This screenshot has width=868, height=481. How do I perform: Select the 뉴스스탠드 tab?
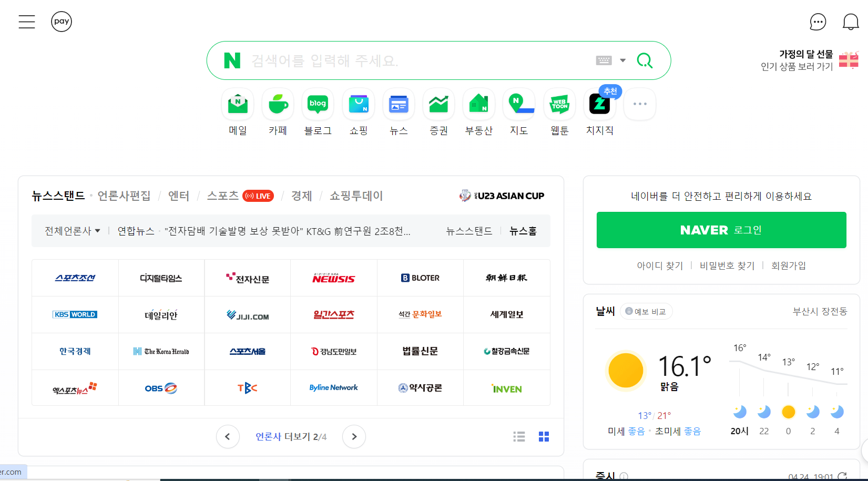pos(58,196)
